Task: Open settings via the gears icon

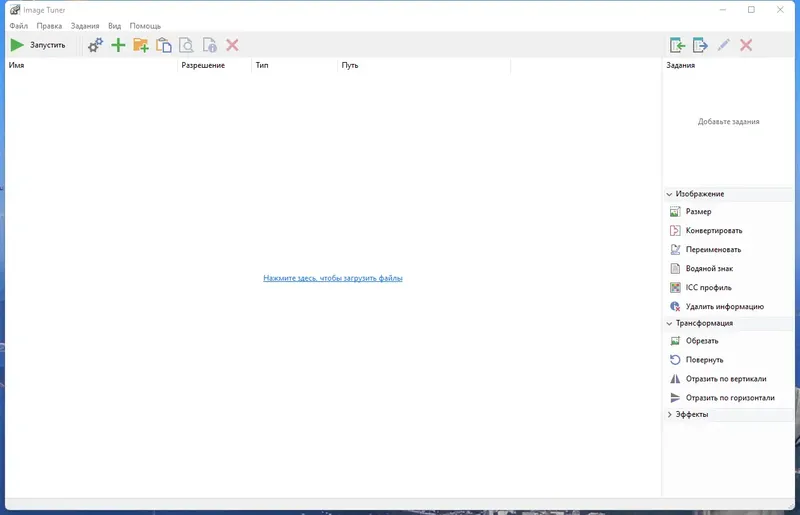Action: pos(95,45)
